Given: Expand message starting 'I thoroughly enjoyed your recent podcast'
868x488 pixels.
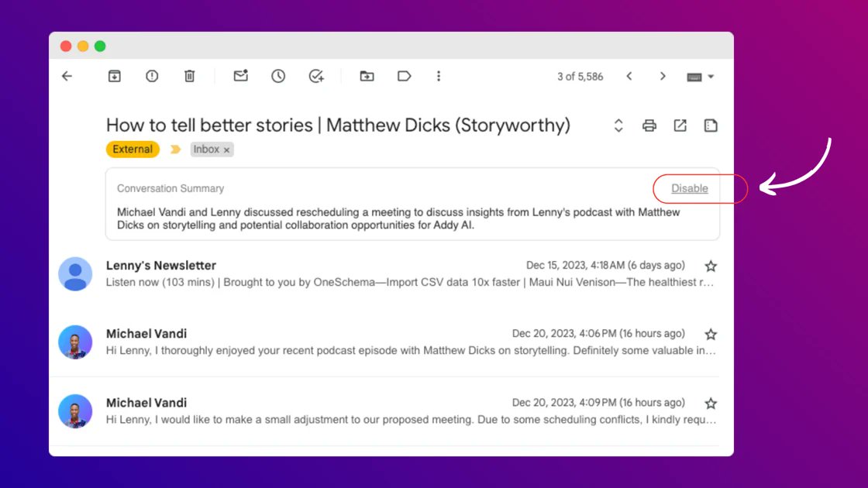Looking at the screenshot, I should coord(410,351).
